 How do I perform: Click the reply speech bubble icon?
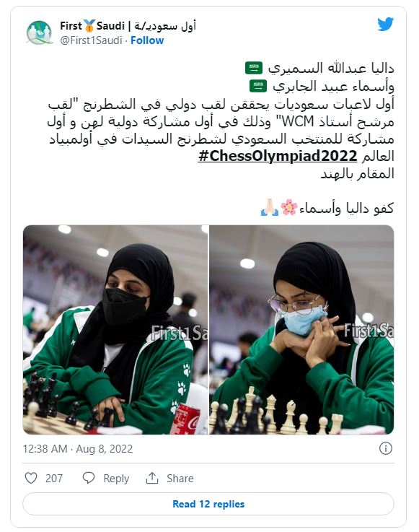[89, 478]
